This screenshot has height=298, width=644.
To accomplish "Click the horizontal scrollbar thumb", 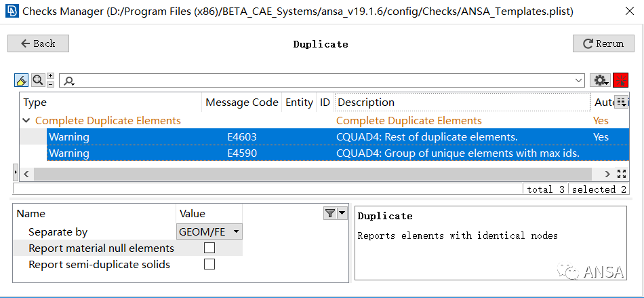I will (313, 174).
